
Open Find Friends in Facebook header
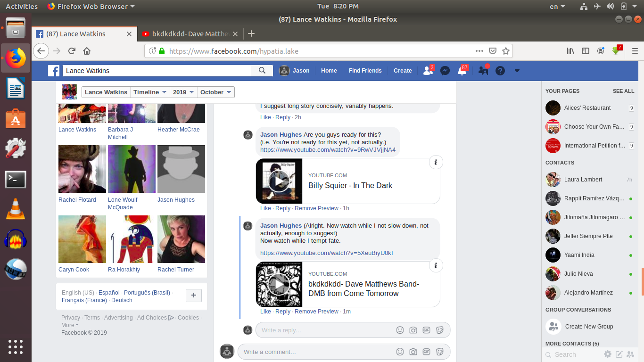365,71
